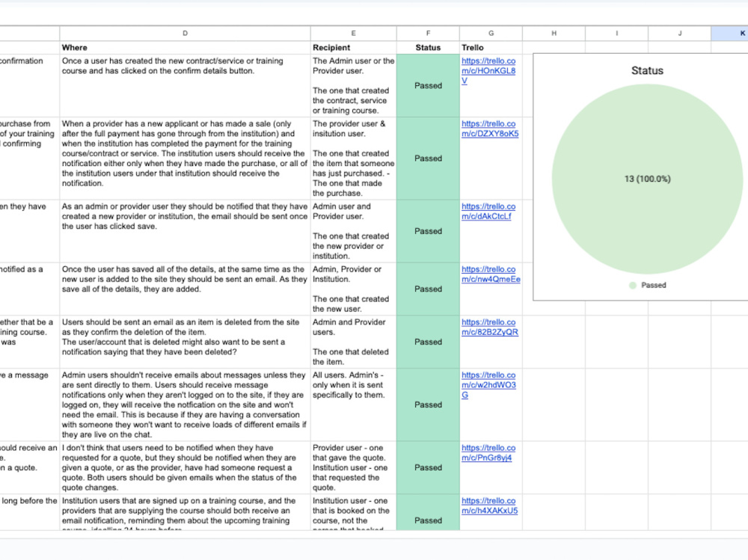Open Trello link ending nw4QmeEe

(491, 274)
